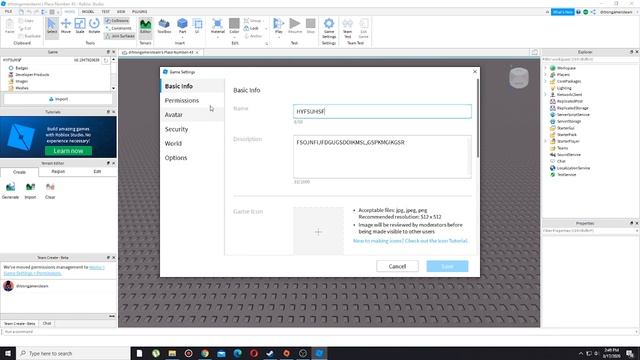
Task: Refresh the Game panel asset list
Action: (106, 60)
